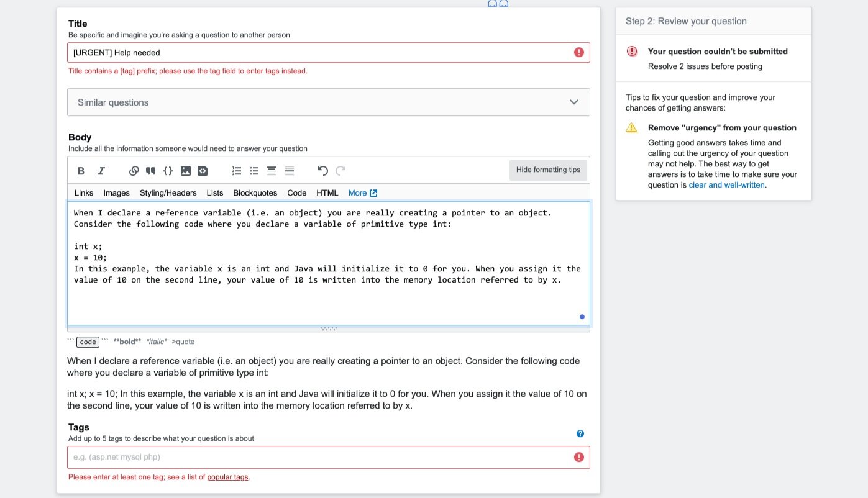Open the Blockquotes formatting tip tab
This screenshot has height=498, width=868.
[x=255, y=193]
